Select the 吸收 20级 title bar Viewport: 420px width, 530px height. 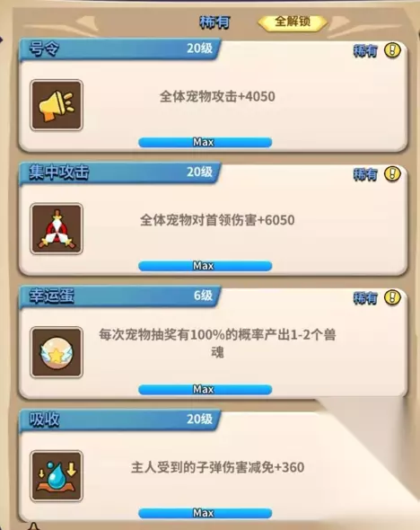[x=120, y=420]
